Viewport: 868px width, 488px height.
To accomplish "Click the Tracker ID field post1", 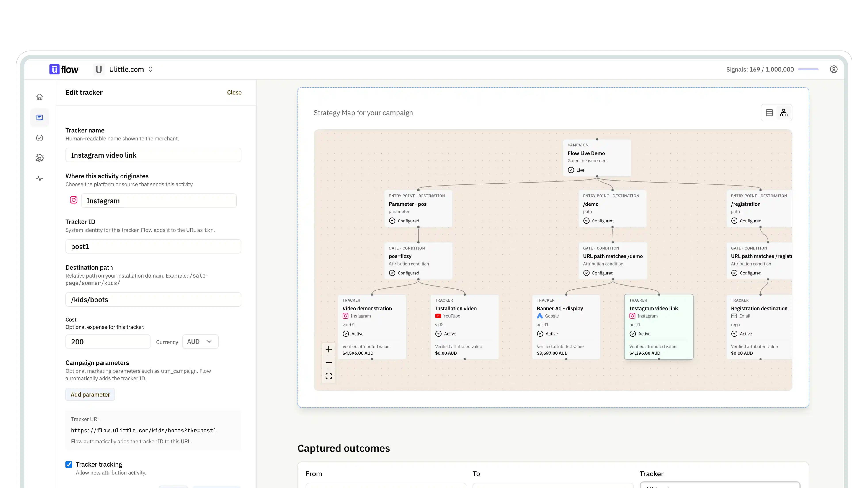I will [153, 247].
